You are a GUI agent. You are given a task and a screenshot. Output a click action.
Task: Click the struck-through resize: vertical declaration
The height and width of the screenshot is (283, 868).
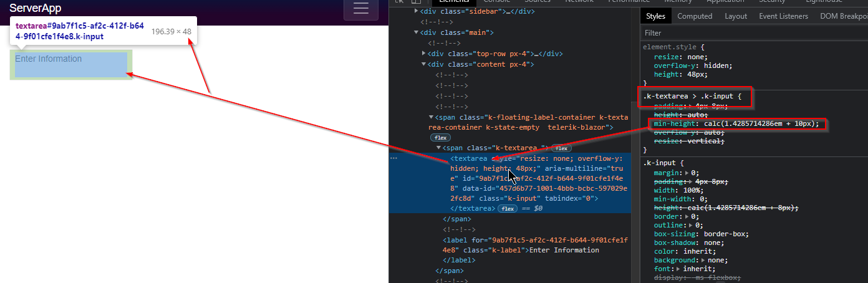tap(689, 141)
